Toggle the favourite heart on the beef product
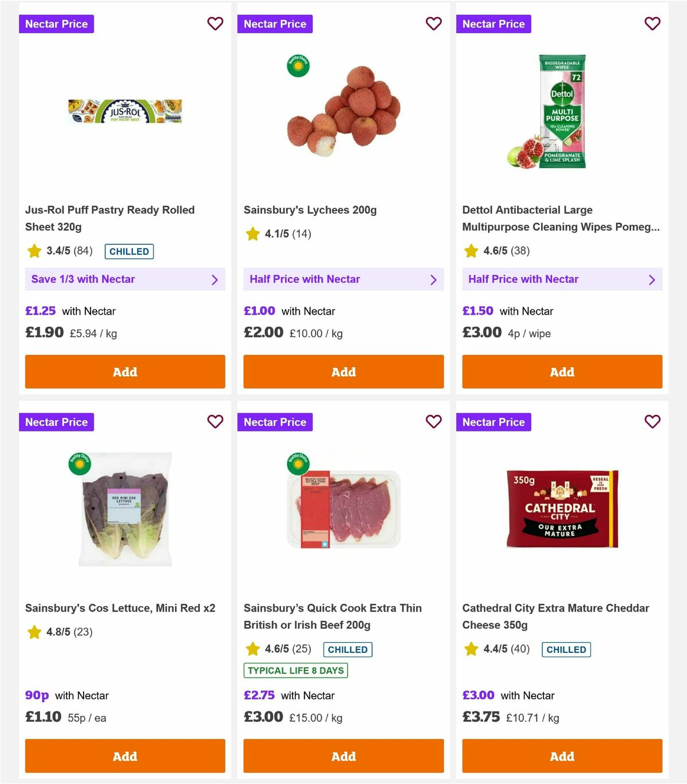687x784 pixels. click(434, 422)
